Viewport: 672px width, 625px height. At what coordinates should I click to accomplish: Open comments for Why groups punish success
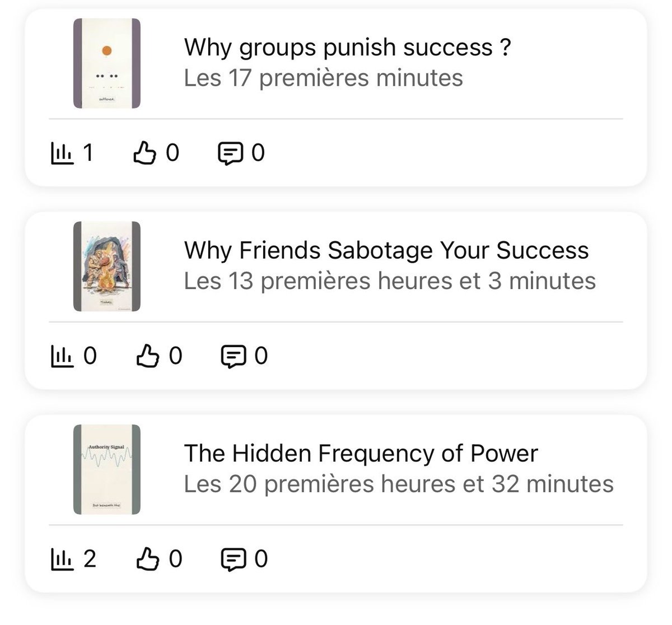[230, 153]
